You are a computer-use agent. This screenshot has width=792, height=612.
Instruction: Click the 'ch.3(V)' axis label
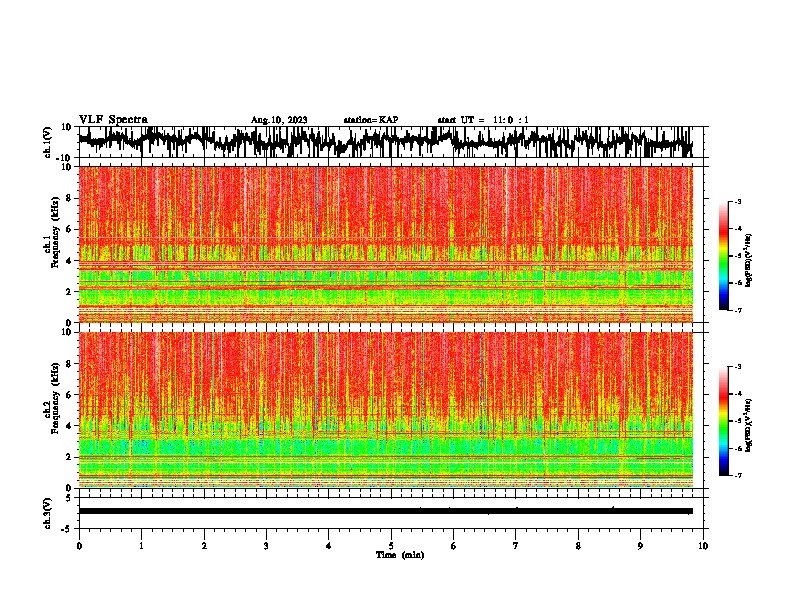(x=48, y=514)
